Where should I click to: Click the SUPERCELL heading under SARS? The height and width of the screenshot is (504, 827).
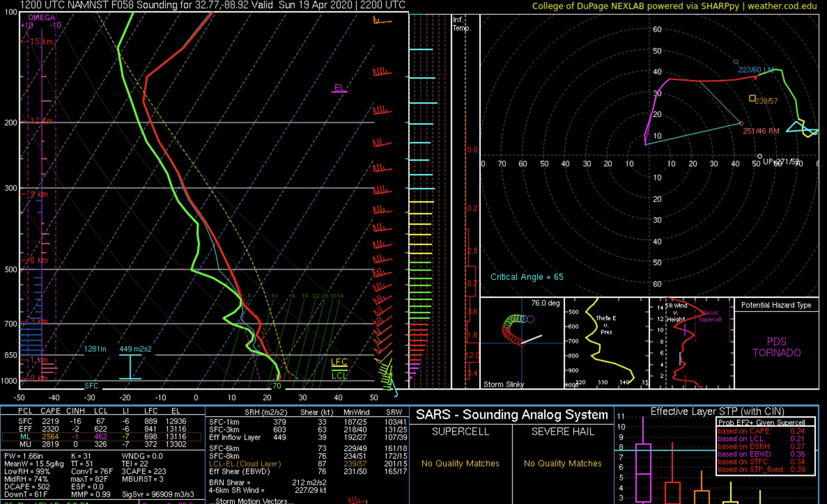(460, 432)
